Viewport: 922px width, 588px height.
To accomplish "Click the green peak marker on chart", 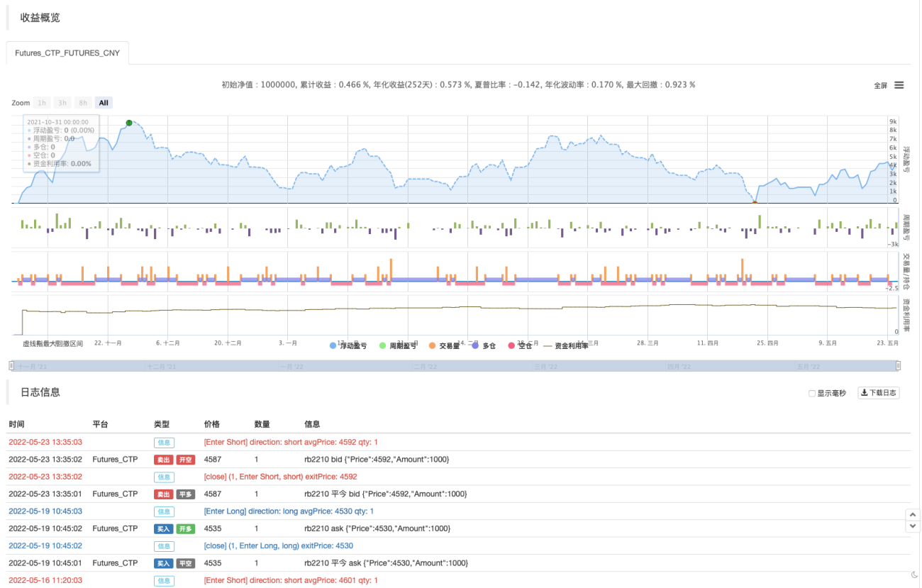I will [x=129, y=123].
